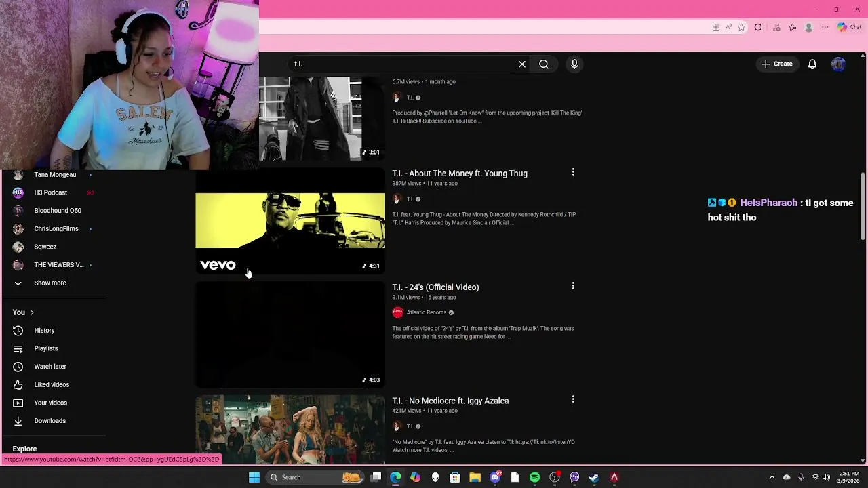Open T.I. - 24's (Official Video) title
Screen dimensions: 868x488
click(x=435, y=287)
